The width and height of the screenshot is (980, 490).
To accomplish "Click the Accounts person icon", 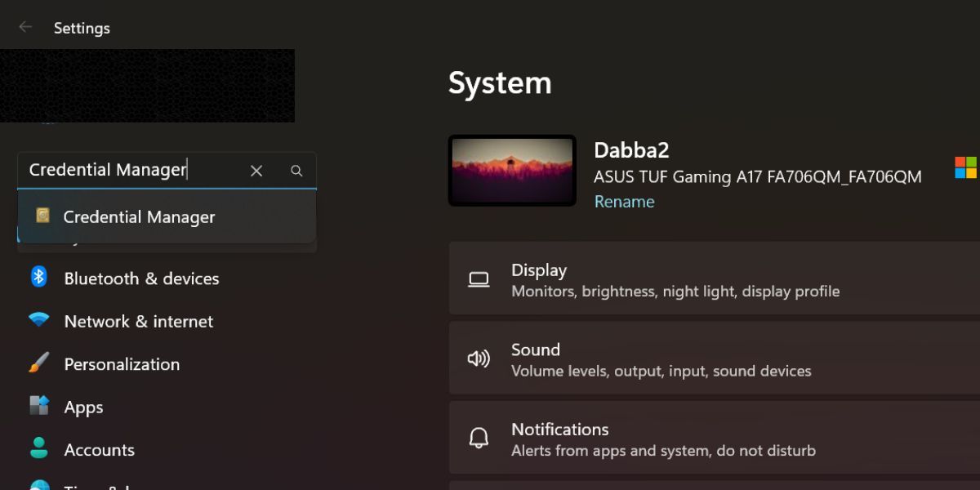I will click(x=38, y=448).
